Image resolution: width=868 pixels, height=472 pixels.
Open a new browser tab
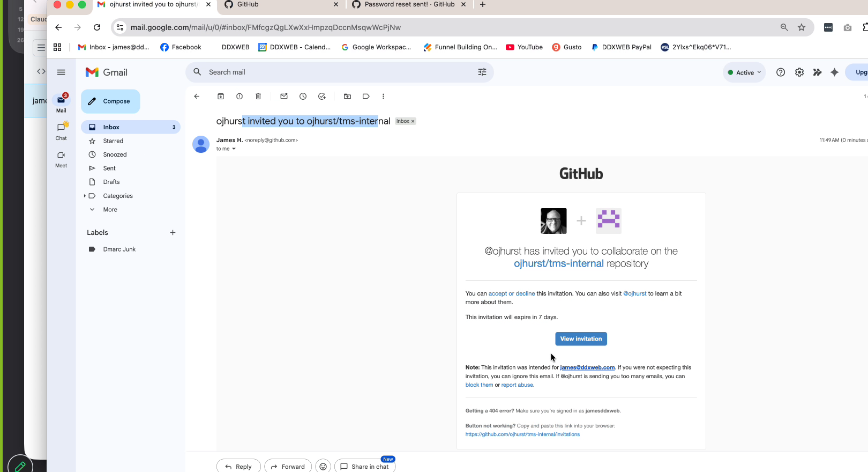[x=483, y=5]
